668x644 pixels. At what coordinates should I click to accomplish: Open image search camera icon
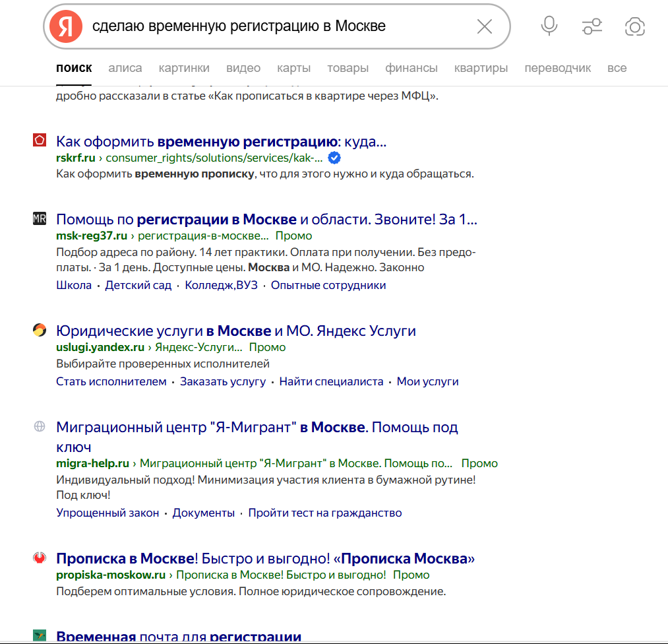635,26
